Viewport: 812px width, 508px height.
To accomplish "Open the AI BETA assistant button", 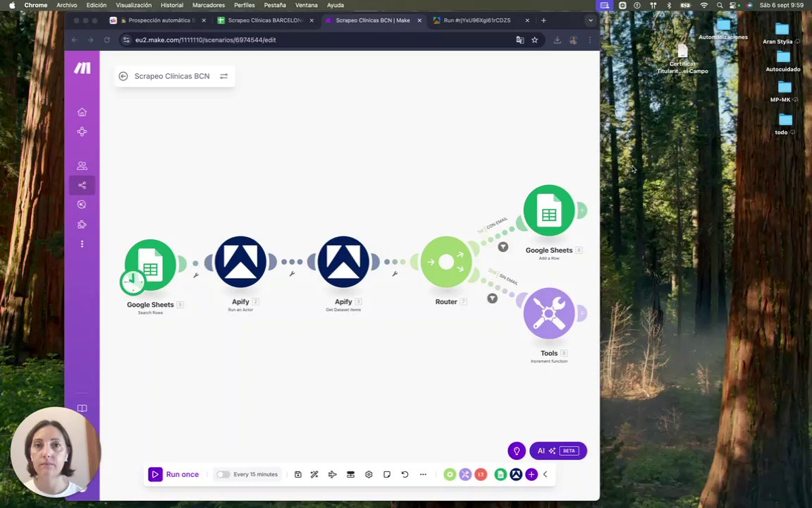I will coord(558,450).
